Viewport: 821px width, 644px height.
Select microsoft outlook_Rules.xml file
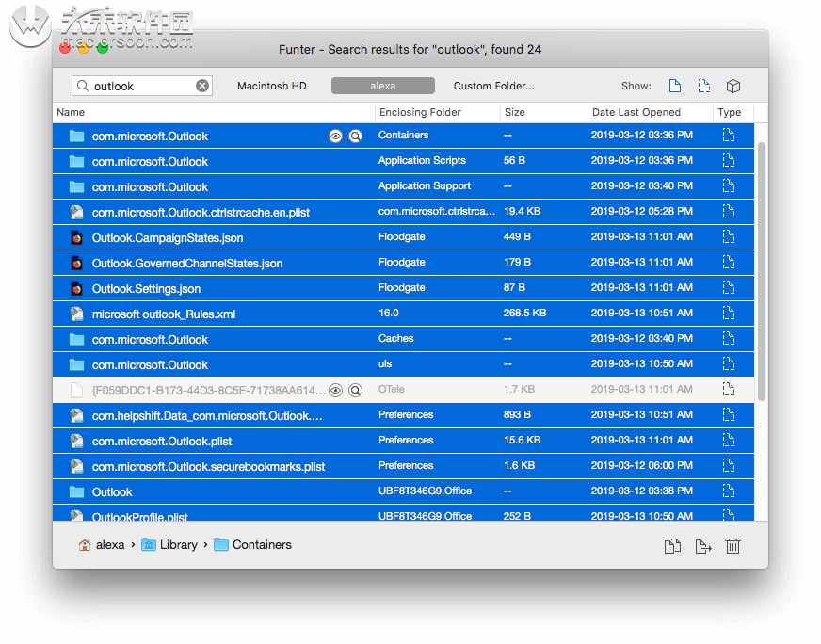pyautogui.click(x=403, y=314)
